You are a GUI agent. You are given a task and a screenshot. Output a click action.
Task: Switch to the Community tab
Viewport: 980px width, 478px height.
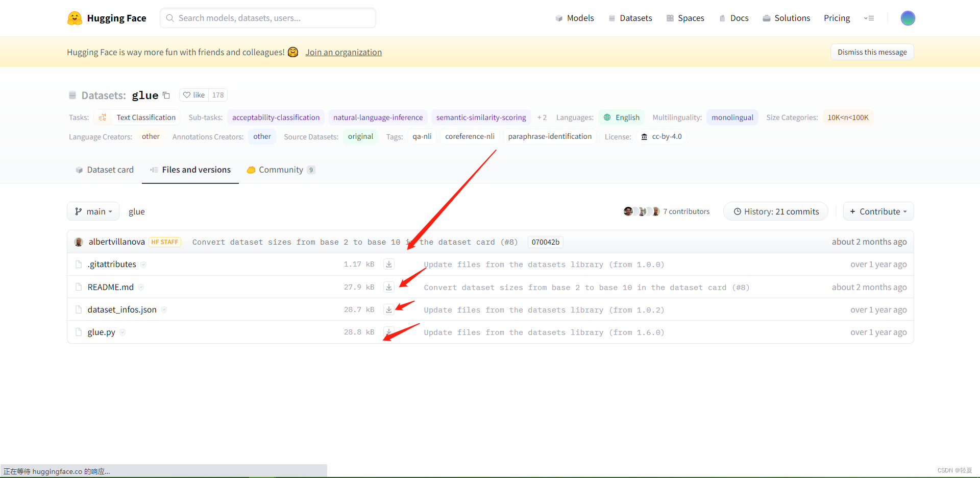coord(281,170)
